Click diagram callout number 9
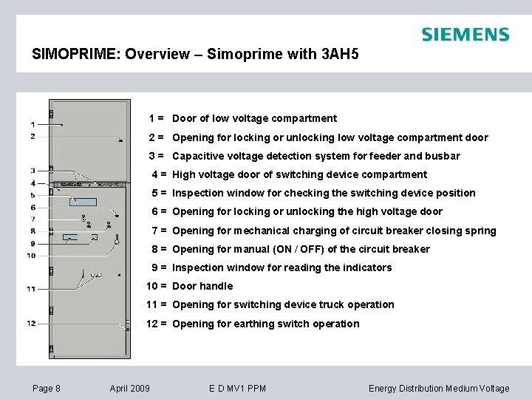532x399 pixels. (x=33, y=244)
